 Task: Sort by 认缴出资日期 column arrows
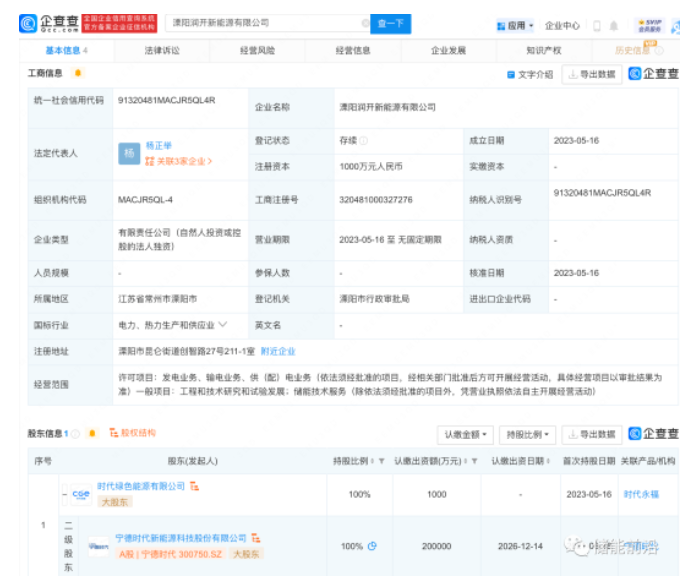point(548,461)
